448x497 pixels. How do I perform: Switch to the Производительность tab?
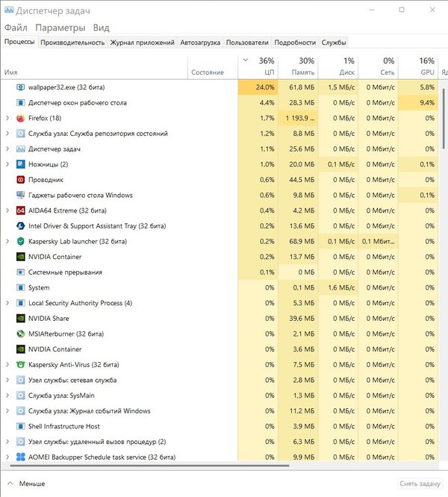72,43
